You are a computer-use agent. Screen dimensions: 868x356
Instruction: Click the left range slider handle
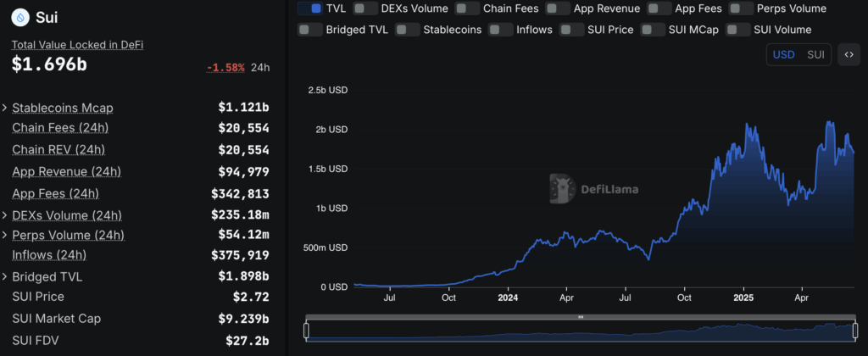tap(305, 331)
